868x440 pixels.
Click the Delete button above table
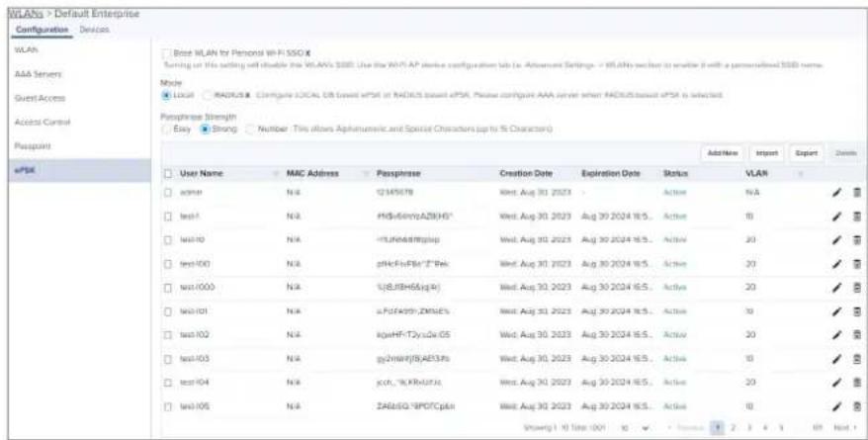[846, 152]
